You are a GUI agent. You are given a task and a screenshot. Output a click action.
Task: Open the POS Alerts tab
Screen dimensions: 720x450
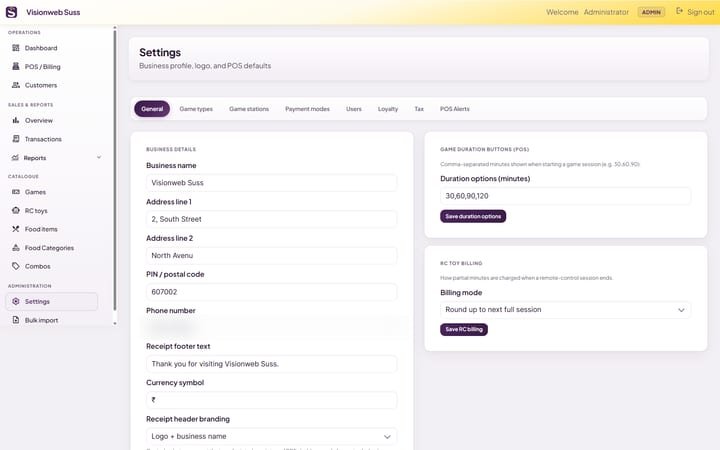(455, 109)
